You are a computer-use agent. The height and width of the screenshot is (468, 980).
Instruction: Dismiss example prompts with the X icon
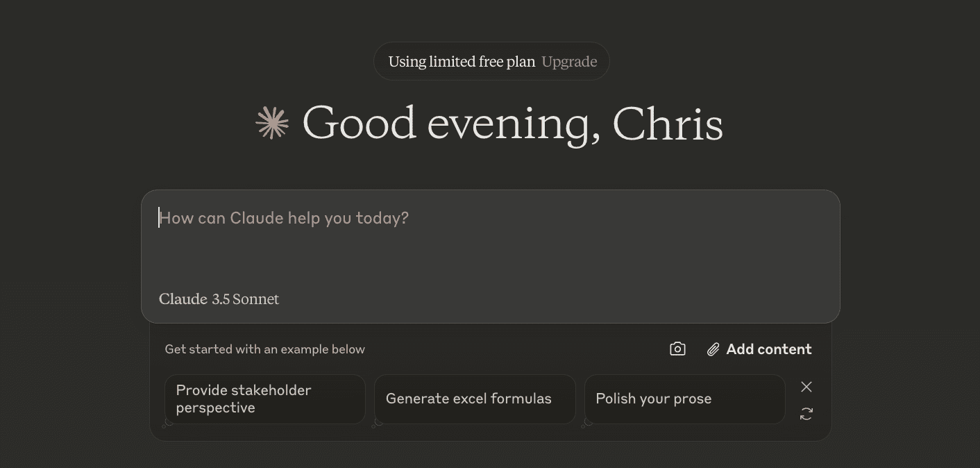[806, 387]
